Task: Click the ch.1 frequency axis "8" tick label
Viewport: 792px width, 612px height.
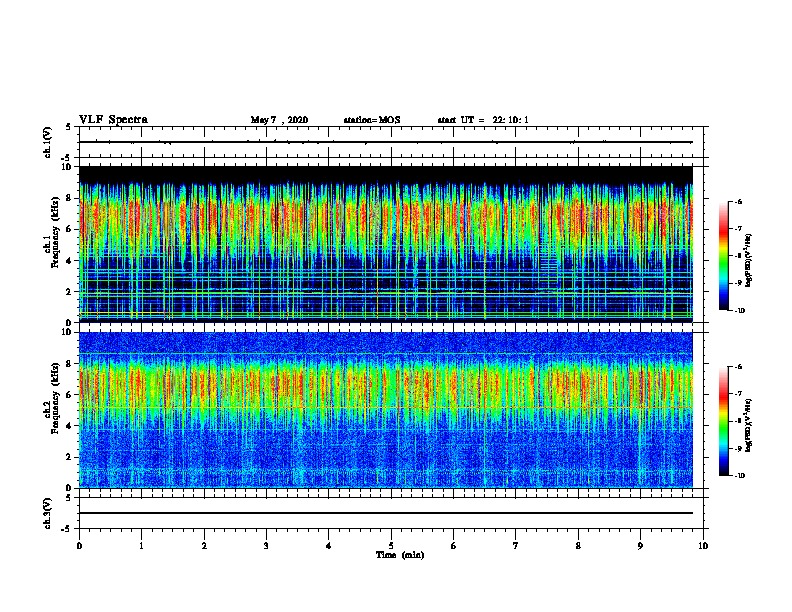Action: [x=69, y=198]
